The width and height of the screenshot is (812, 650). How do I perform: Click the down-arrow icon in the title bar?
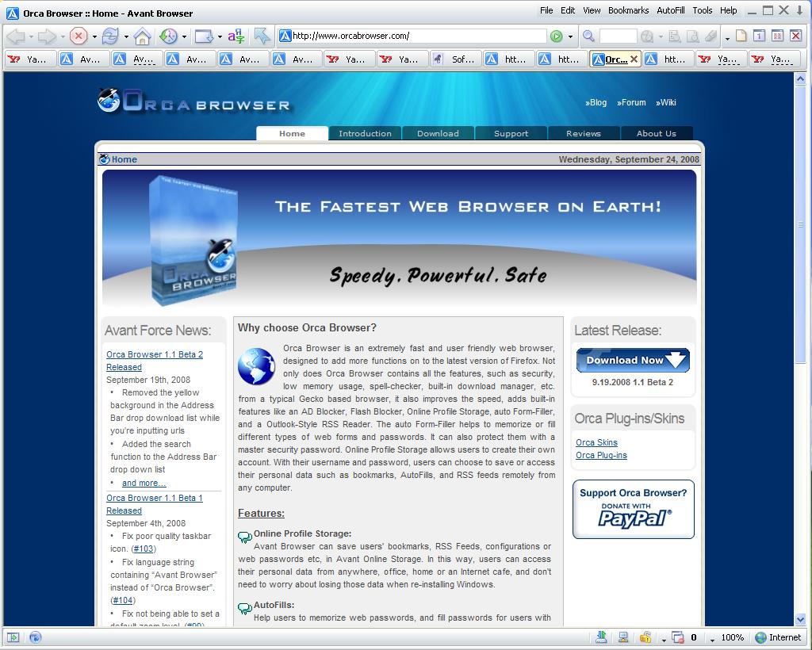click(x=800, y=10)
